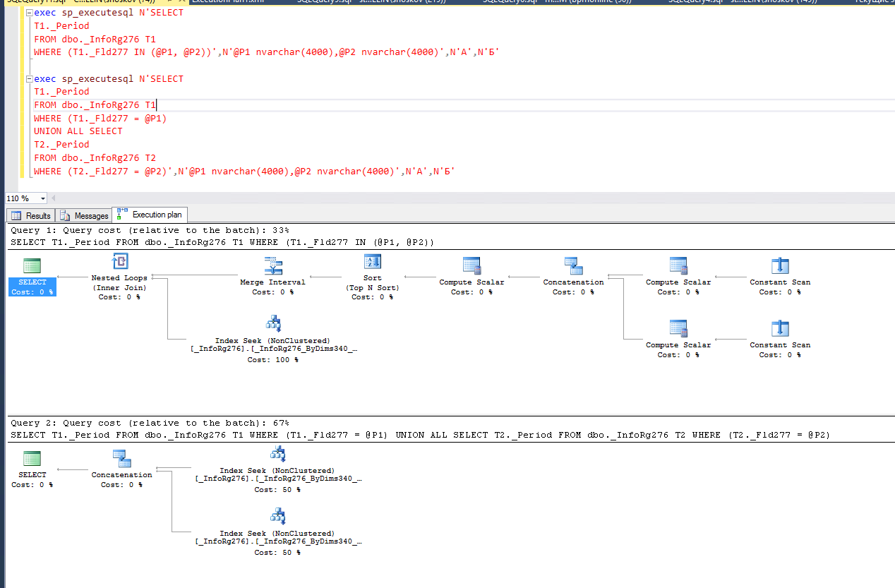
Task: Click the WHERE (T1._Fld277 = @P1) code line
Action: pyautogui.click(x=100, y=119)
